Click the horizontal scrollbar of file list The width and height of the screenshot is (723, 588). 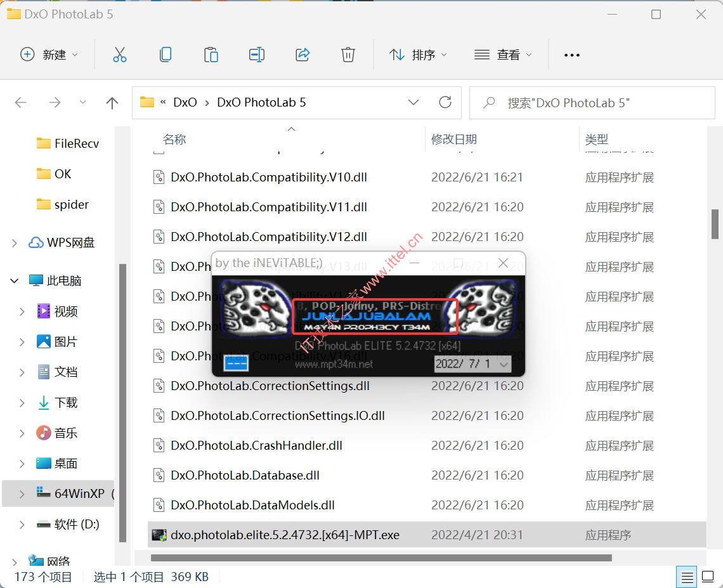tap(381, 558)
